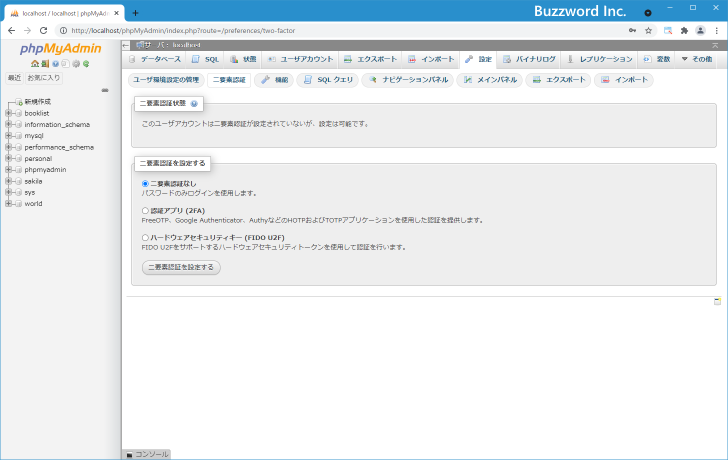Open a new browser tab
728x460 pixels.
coord(135,13)
